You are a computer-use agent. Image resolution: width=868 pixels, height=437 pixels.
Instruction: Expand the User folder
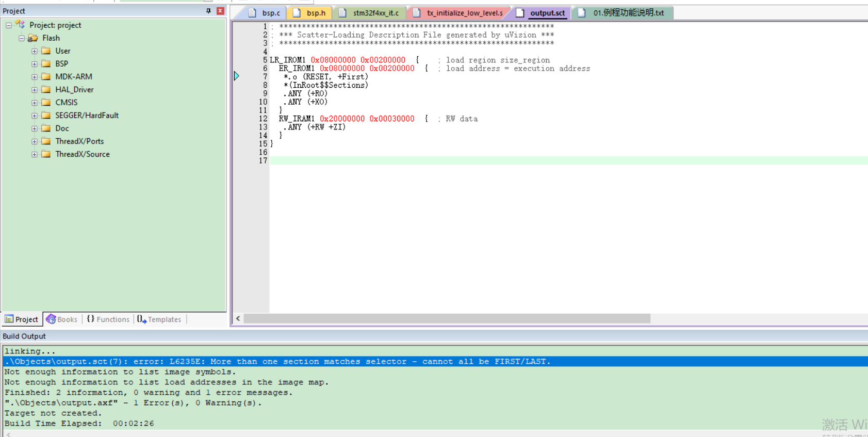(35, 51)
